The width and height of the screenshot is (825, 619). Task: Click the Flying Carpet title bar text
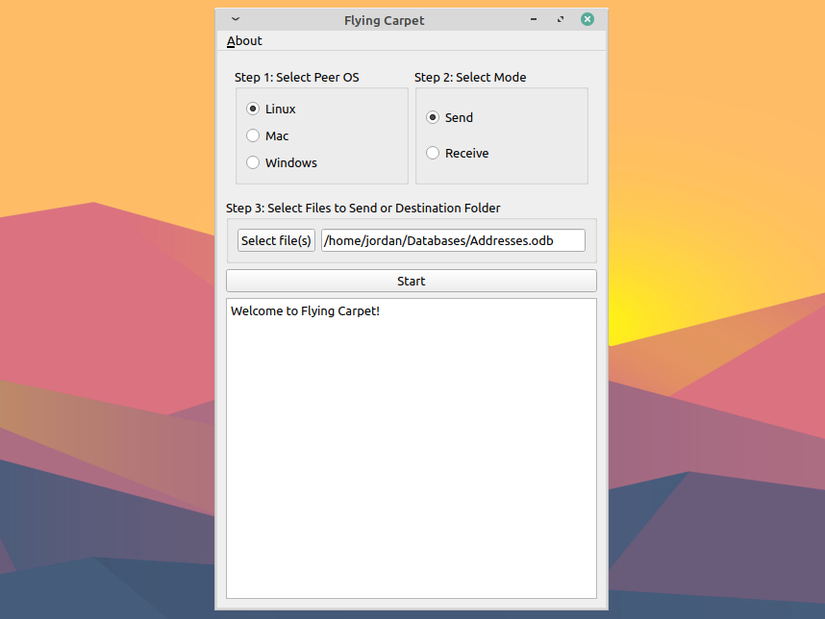pyautogui.click(x=384, y=21)
